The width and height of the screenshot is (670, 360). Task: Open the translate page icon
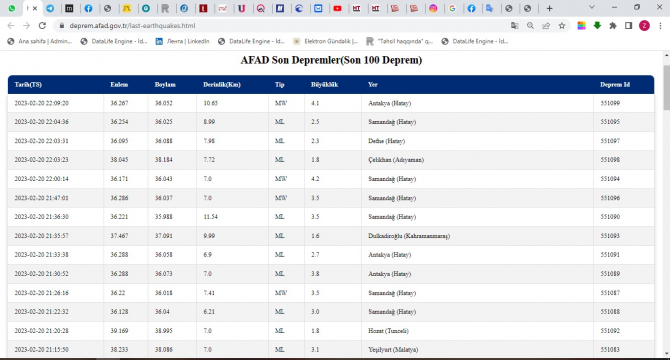pyautogui.click(x=514, y=26)
